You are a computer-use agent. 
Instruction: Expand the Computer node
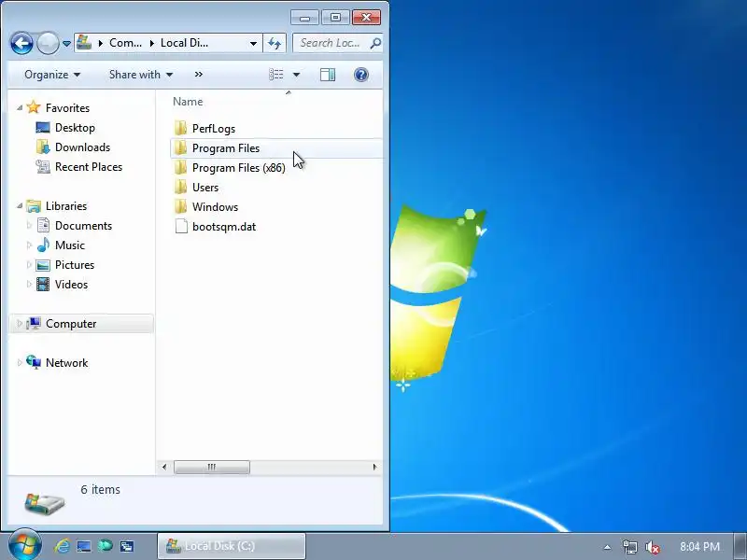[20, 324]
